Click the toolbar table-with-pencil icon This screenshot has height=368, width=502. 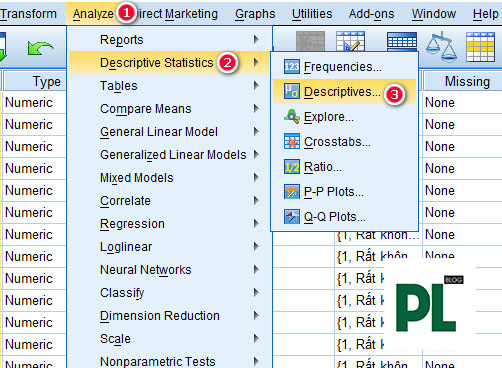pyautogui.click(x=350, y=41)
